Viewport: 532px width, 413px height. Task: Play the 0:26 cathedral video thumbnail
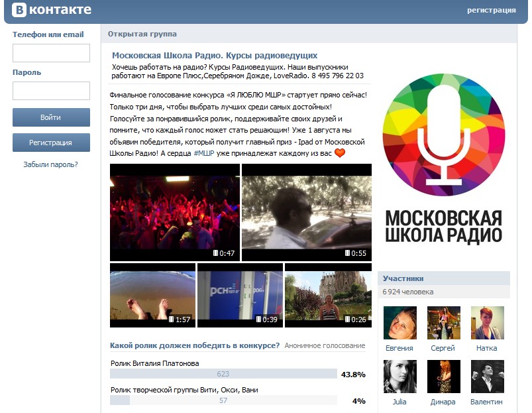point(328,295)
